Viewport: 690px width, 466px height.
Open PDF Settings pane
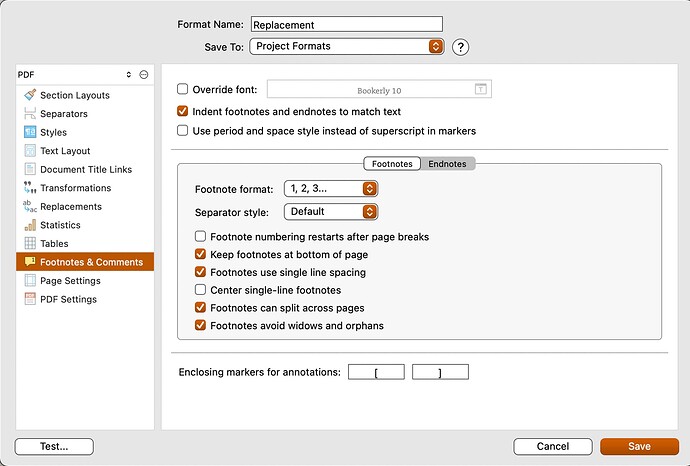pyautogui.click(x=85, y=299)
